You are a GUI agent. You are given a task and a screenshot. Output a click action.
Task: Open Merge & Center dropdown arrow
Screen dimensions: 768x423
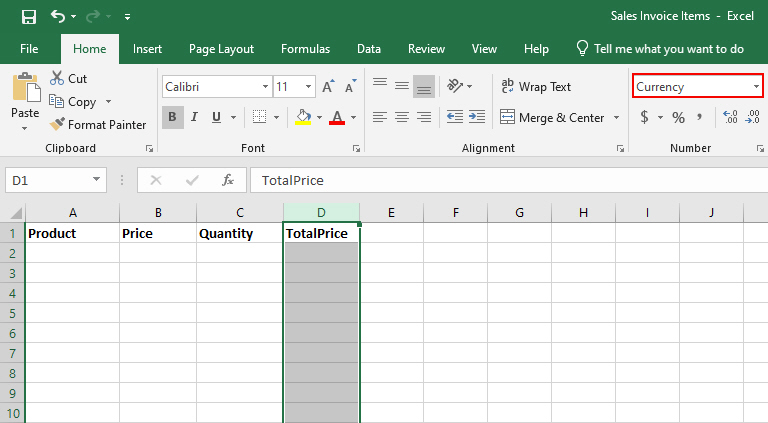click(x=616, y=118)
